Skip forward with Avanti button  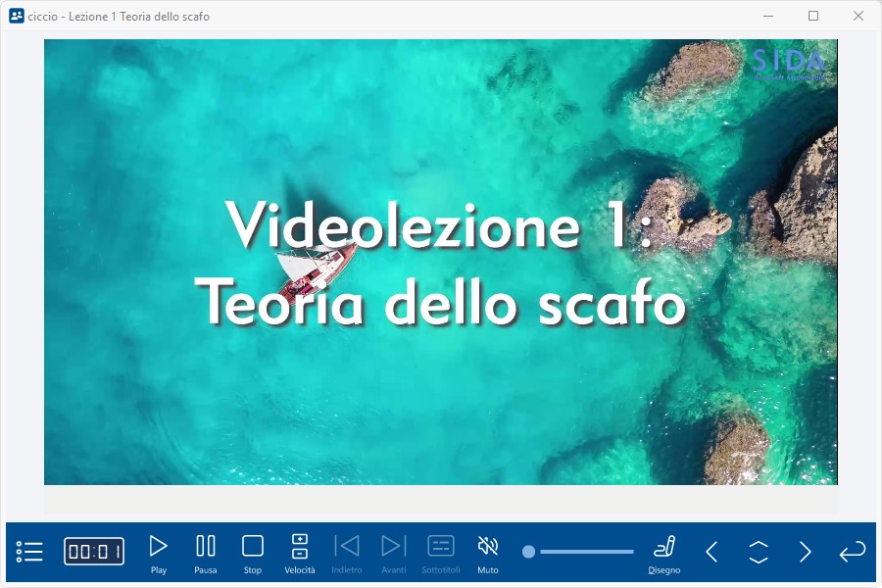pyautogui.click(x=393, y=552)
